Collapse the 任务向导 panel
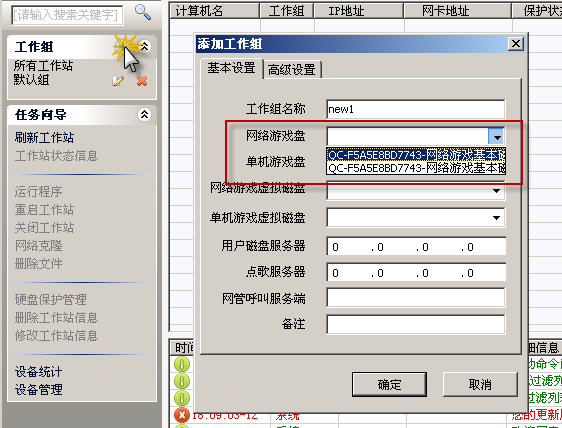The image size is (562, 428). tap(144, 115)
